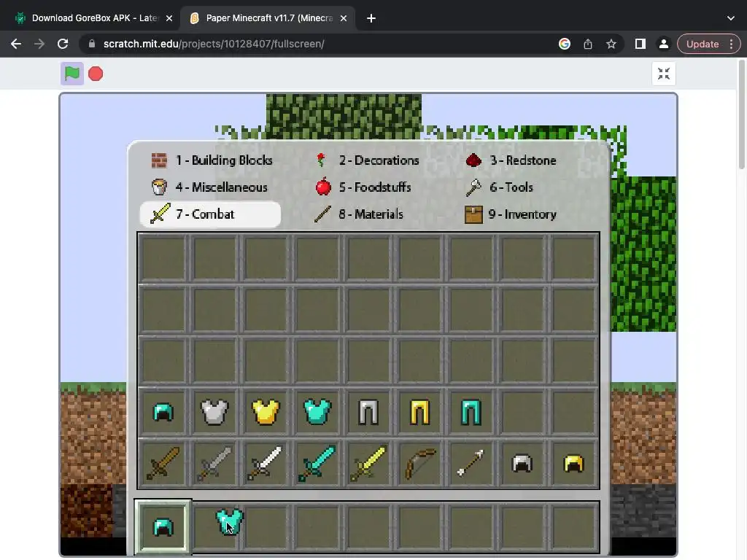This screenshot has height=560, width=747.
Task: Open the 1 - Building Blocks category
Action: coord(212,160)
